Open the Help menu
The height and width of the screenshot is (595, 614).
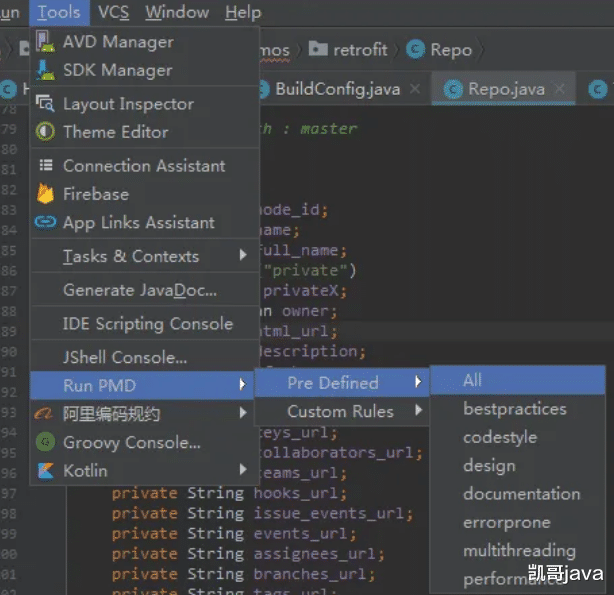(x=243, y=12)
